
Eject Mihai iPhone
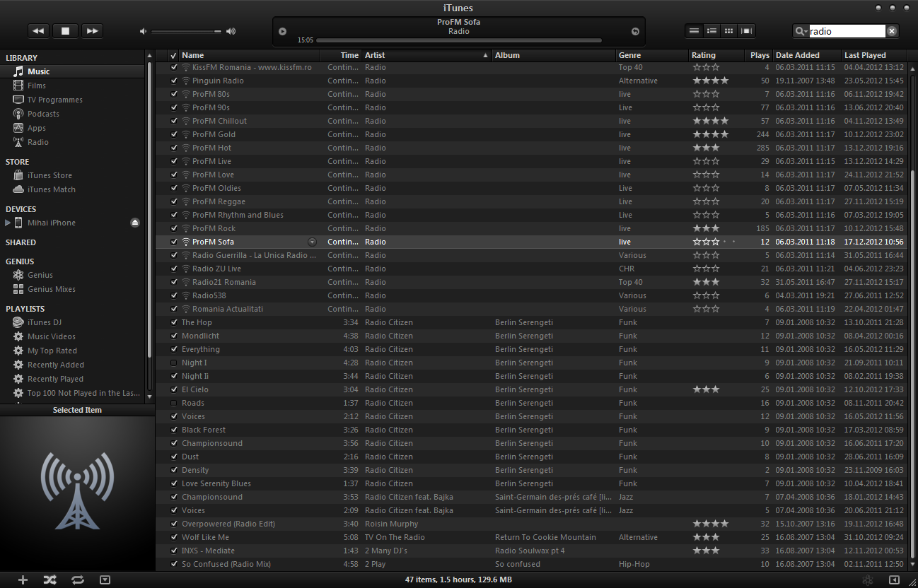click(x=135, y=223)
